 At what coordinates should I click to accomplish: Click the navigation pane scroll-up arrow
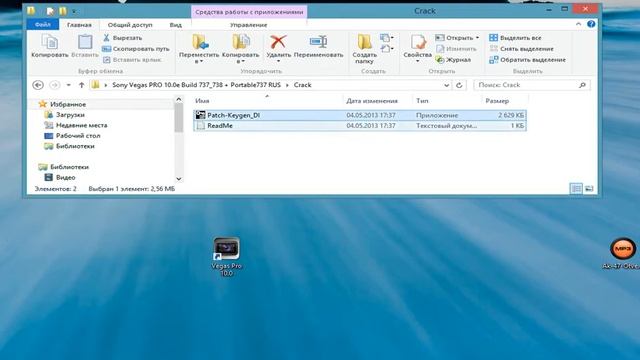pyautogui.click(x=179, y=100)
